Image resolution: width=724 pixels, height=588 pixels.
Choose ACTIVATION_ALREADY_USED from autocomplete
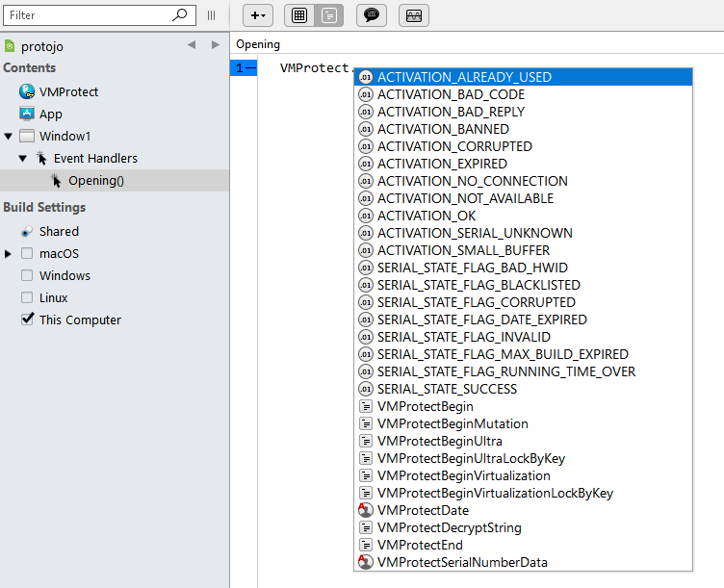pyautogui.click(x=523, y=77)
